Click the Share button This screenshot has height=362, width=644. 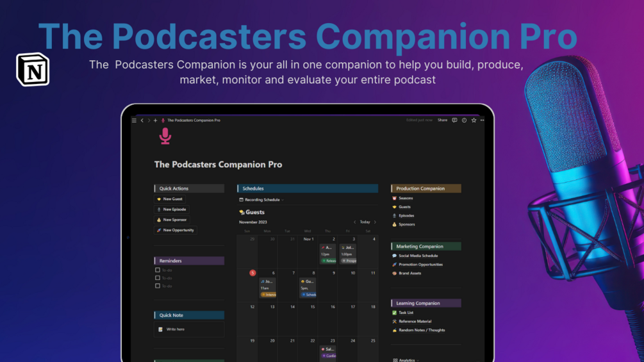pos(442,120)
